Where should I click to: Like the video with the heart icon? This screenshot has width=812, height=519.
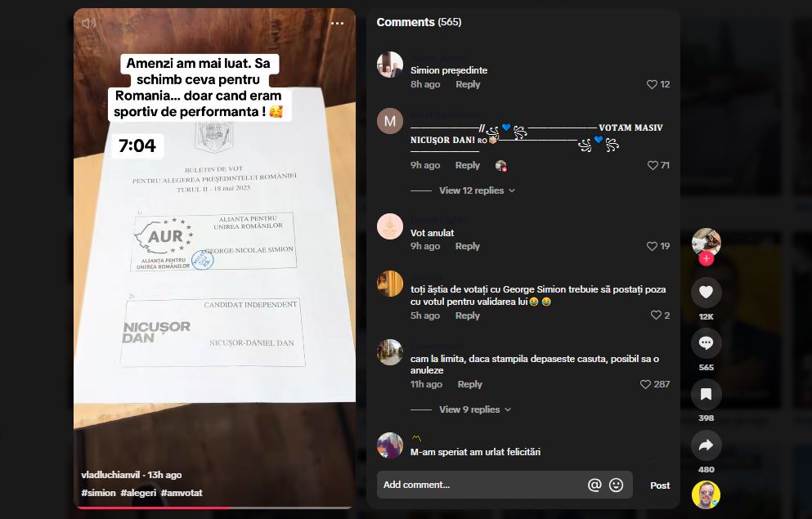tap(706, 293)
